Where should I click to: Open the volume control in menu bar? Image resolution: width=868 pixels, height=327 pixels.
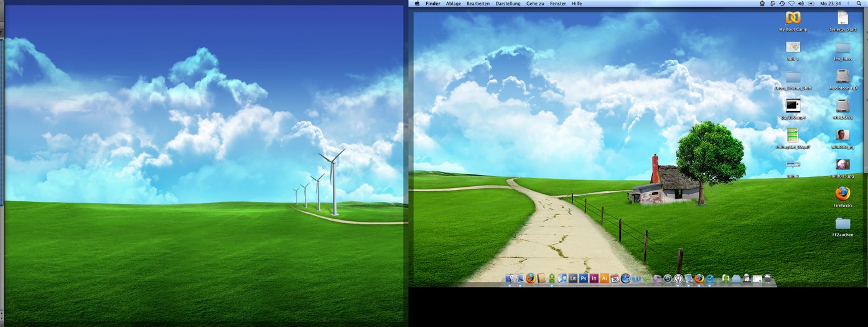(x=801, y=4)
